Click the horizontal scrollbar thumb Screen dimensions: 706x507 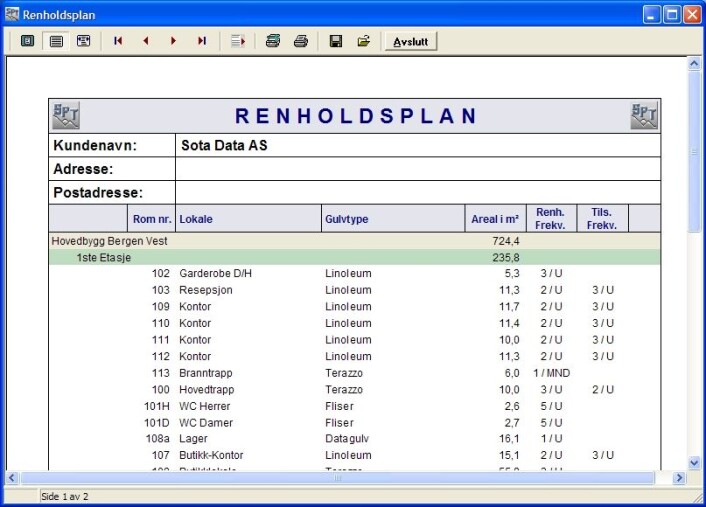[337, 478]
